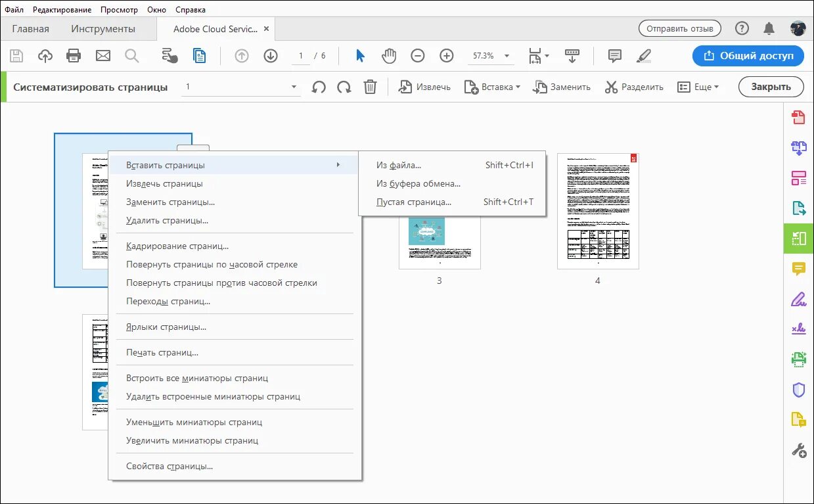
Task: Choose Повернуть страницы по часовой стрелке
Action: 235,264
